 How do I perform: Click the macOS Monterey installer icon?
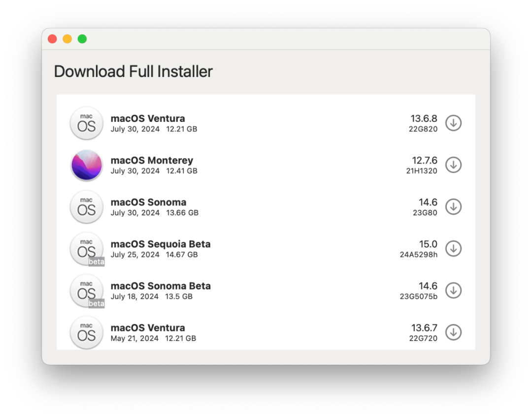[86, 165]
